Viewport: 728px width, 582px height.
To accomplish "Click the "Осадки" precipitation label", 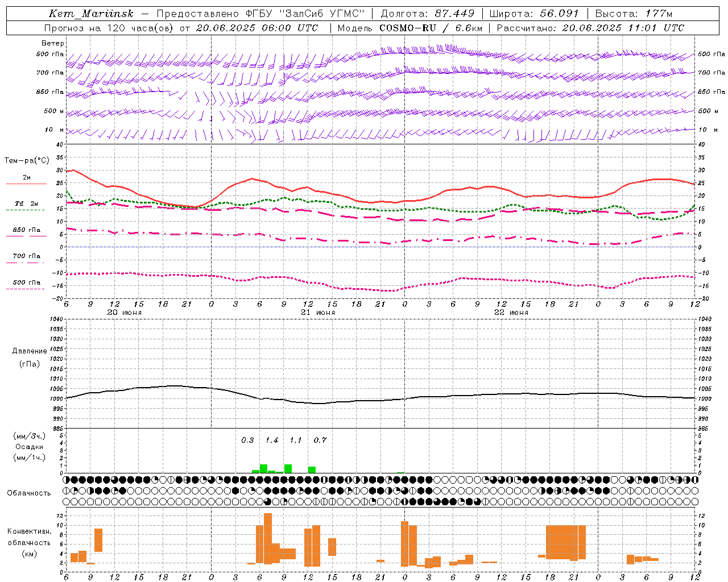I will (29, 447).
